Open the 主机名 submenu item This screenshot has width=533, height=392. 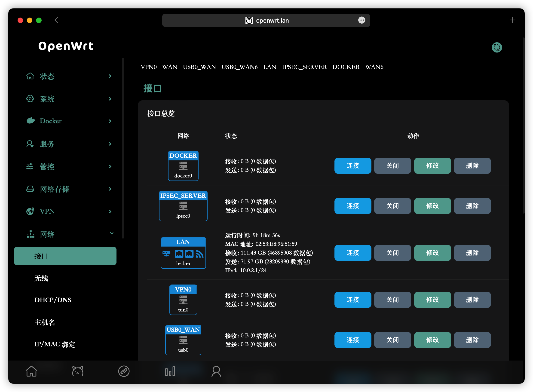(x=45, y=322)
